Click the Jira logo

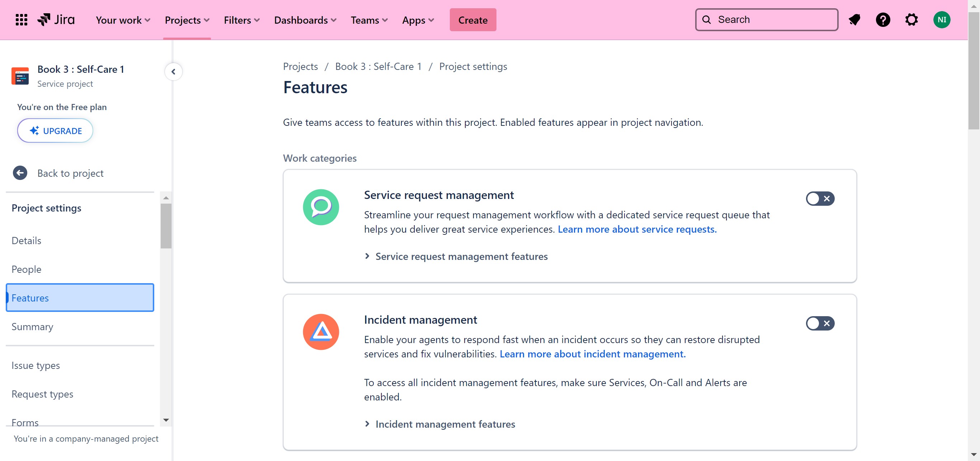coord(56,20)
